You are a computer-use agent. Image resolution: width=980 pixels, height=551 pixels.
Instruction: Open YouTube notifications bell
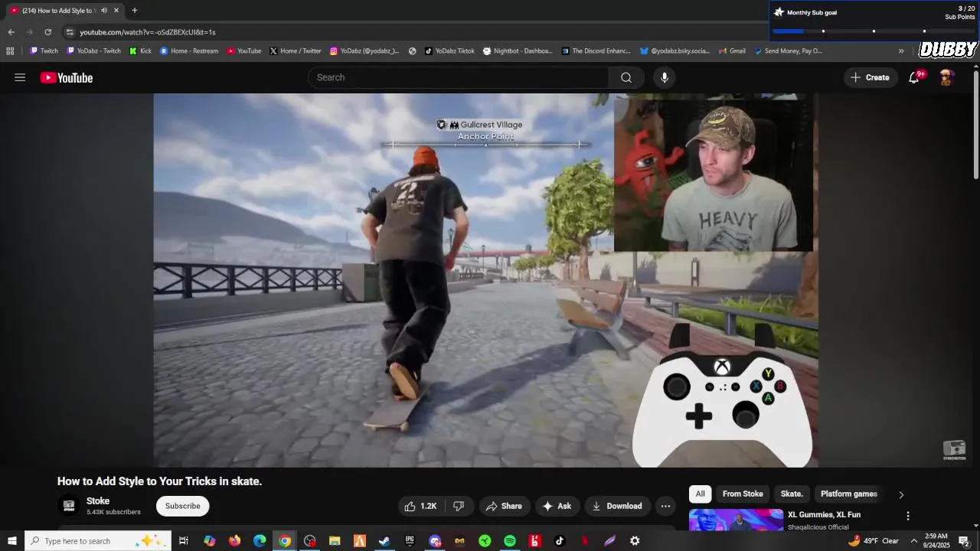pos(914,77)
